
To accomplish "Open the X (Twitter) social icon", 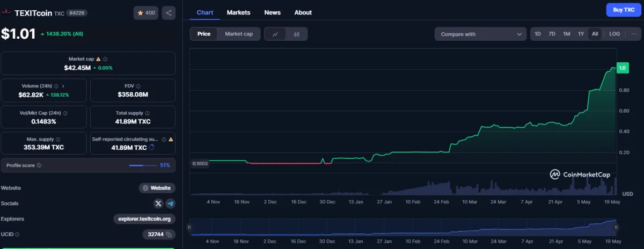I will point(158,203).
